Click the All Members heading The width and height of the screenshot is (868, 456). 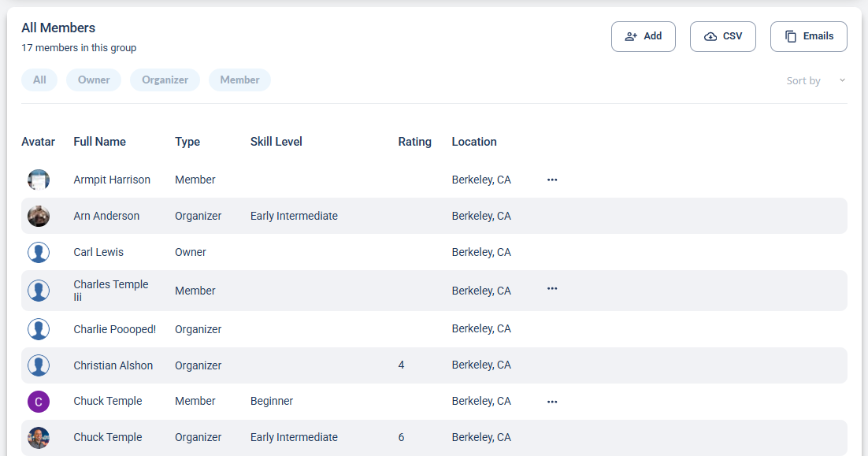click(x=58, y=28)
